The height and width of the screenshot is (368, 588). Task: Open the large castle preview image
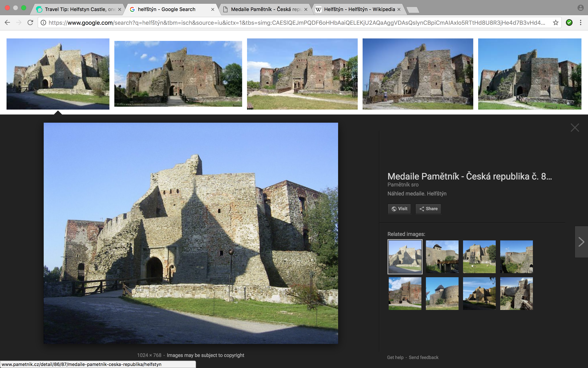pyautogui.click(x=191, y=233)
